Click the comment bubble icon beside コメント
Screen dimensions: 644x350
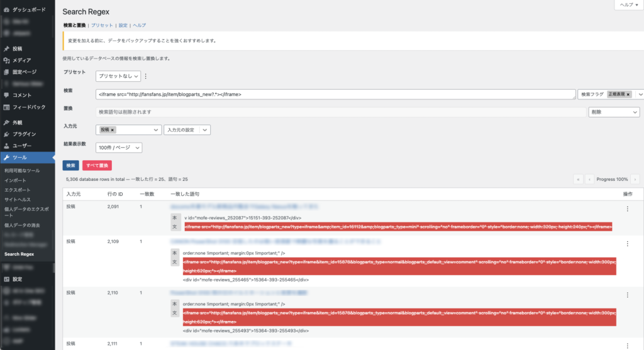pos(6,95)
